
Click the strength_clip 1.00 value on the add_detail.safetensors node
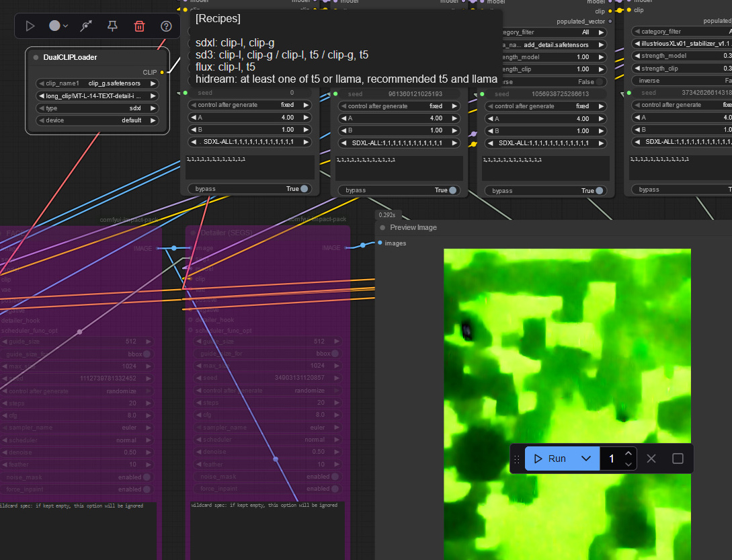click(583, 69)
